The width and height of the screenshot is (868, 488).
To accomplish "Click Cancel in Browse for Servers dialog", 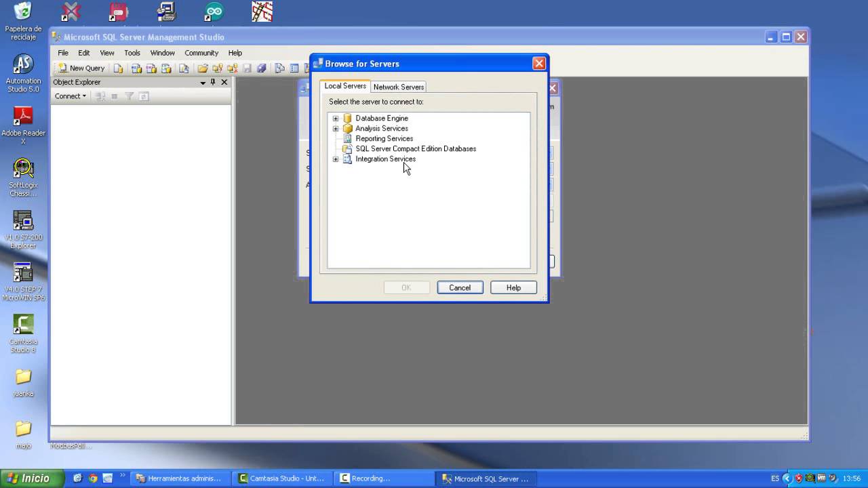I will tap(460, 287).
